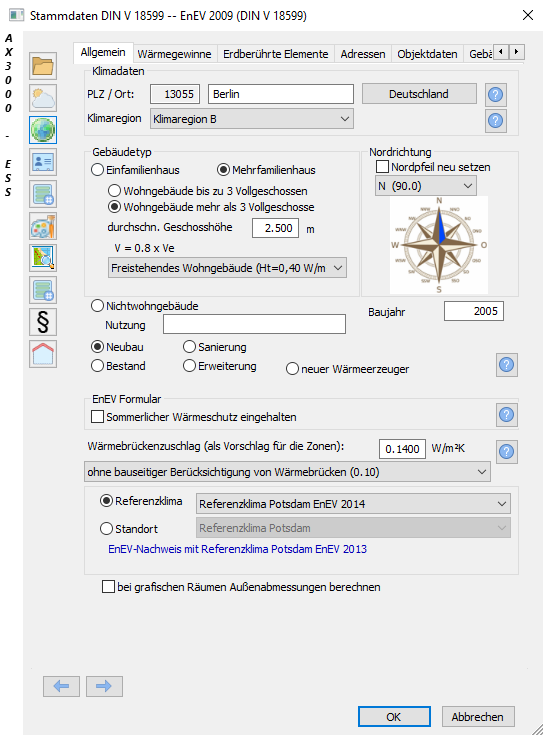Open the folder icon in the sidebar
Screen dimensions: 544x736
43,66
